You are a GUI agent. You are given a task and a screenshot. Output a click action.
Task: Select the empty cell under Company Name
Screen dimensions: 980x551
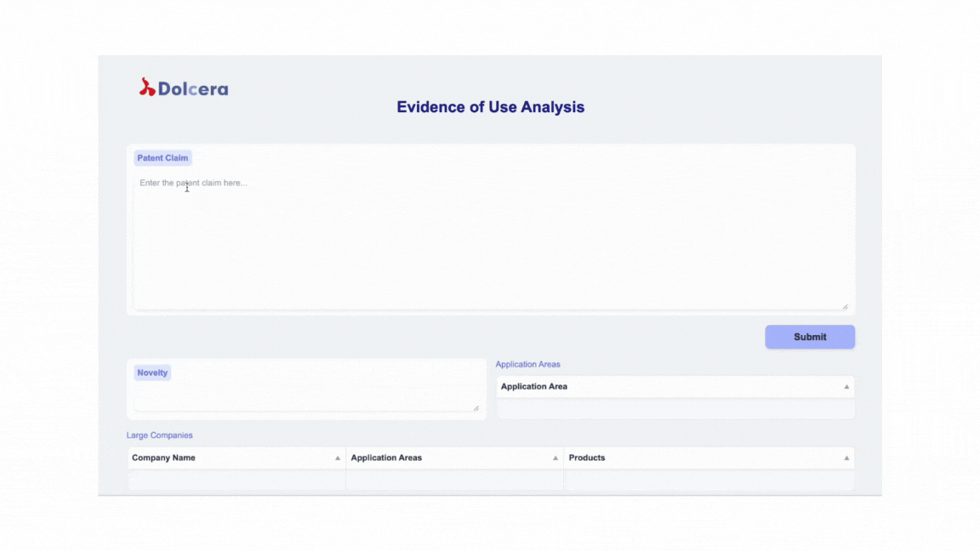(x=236, y=480)
